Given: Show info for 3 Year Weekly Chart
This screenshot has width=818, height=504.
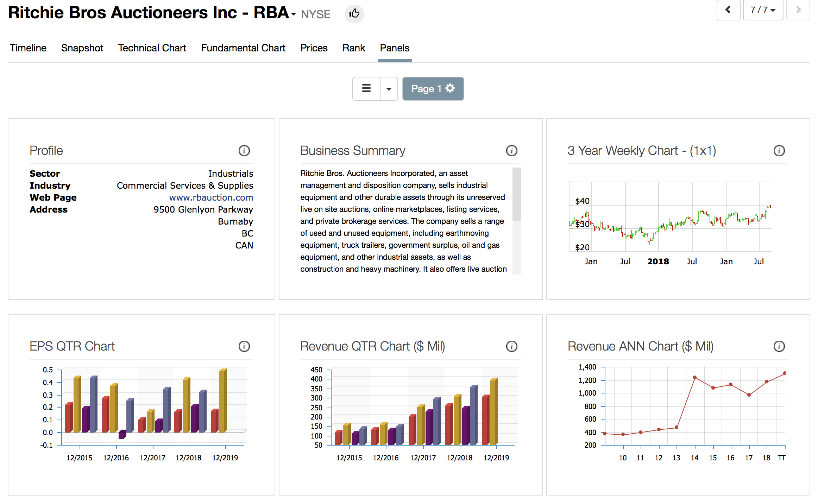Looking at the screenshot, I should 779,151.
